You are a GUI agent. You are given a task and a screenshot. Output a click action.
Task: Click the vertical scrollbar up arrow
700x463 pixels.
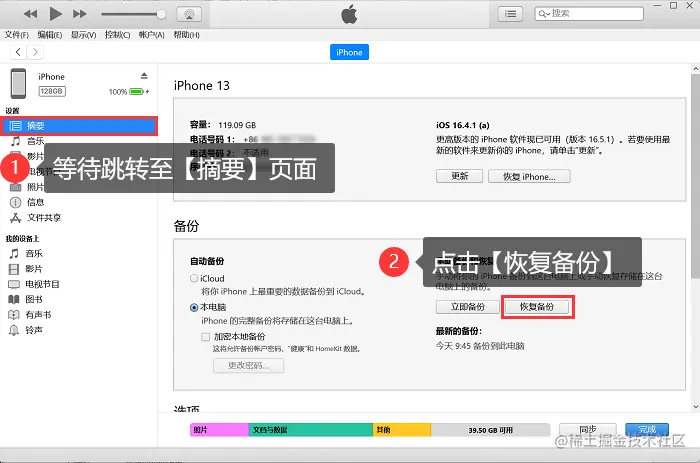(x=695, y=69)
